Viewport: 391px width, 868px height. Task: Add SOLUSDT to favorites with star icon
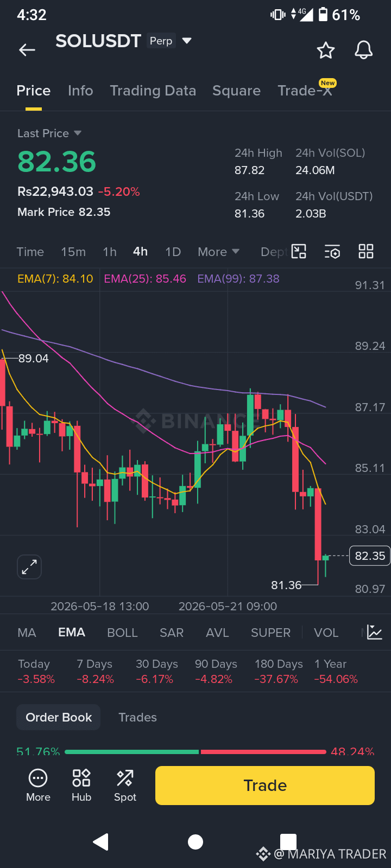click(x=326, y=50)
